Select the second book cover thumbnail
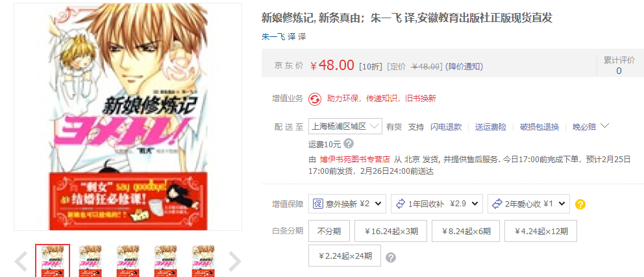The width and height of the screenshot is (644, 277). 90,261
